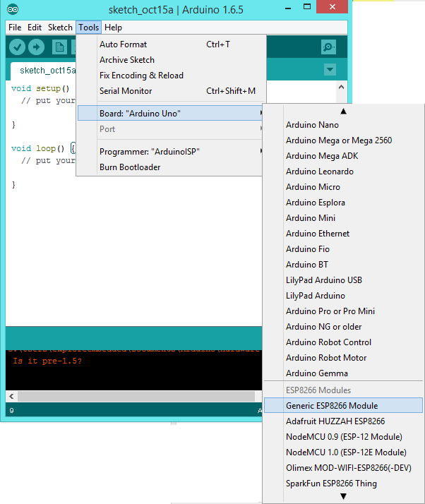The height and width of the screenshot is (504, 425).
Task: Choose Fix Encoding & Reload
Action: [x=171, y=76]
